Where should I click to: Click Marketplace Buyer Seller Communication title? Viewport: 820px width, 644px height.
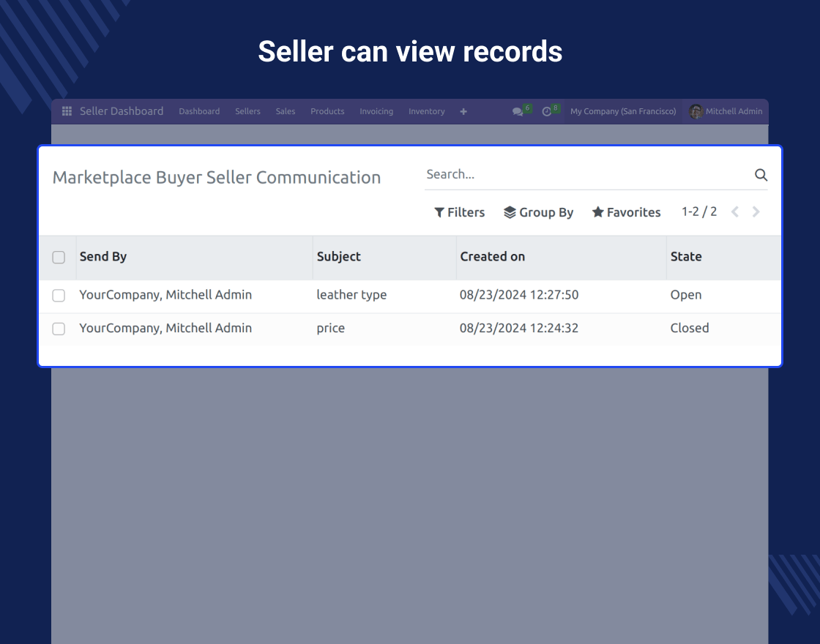click(x=217, y=178)
